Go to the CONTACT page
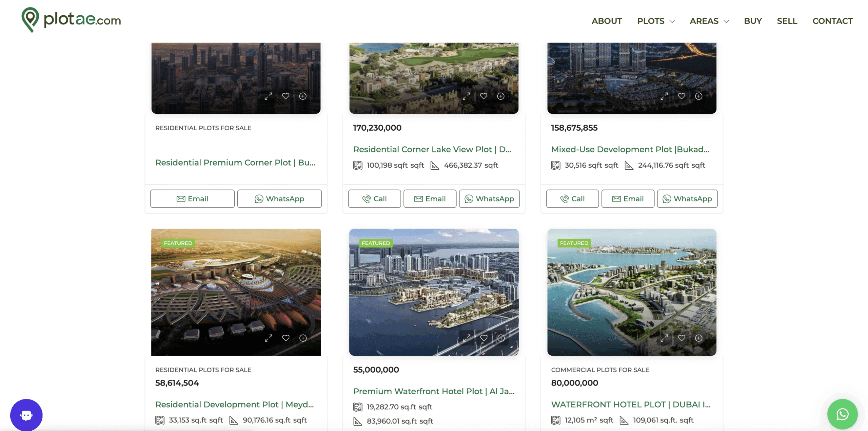The height and width of the screenshot is (431, 868). coord(832,21)
